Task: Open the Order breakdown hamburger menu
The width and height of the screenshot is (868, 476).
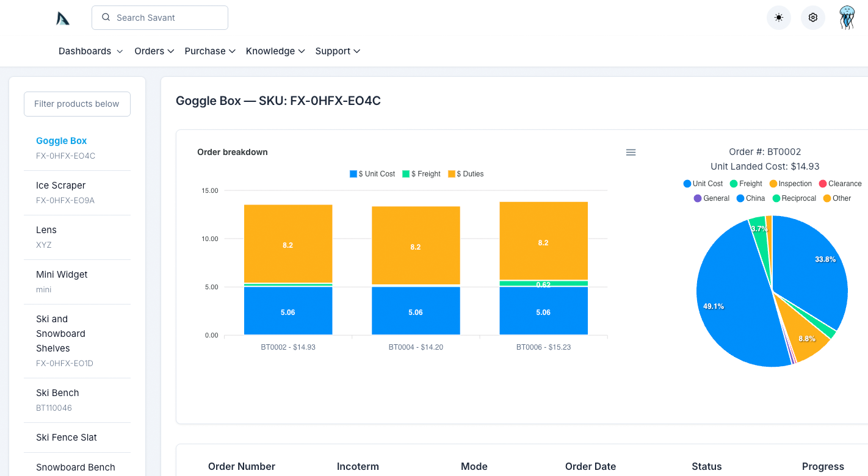Action: (631, 152)
